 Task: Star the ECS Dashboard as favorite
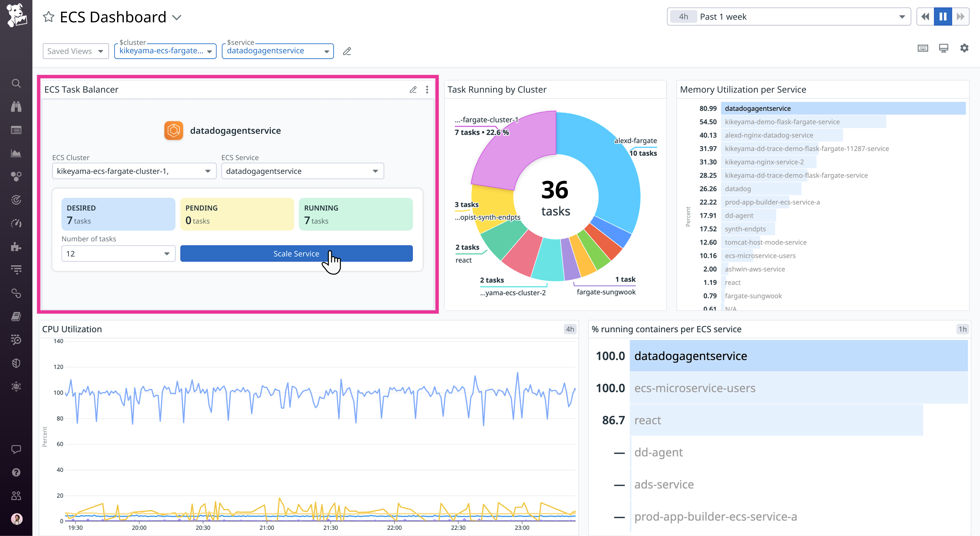pos(49,17)
